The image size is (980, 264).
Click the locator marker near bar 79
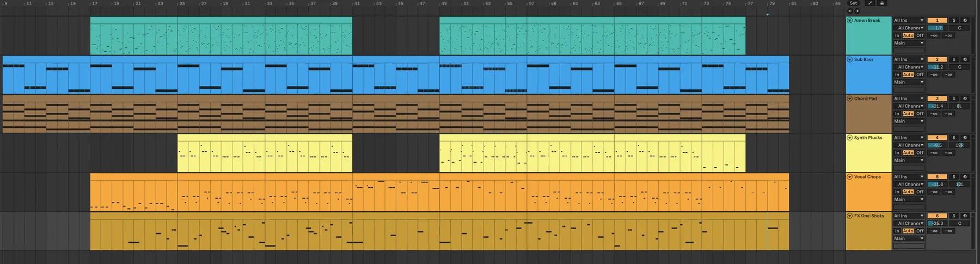[x=768, y=14]
